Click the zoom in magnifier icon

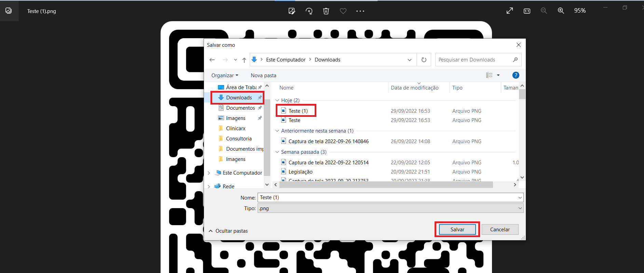click(x=561, y=11)
